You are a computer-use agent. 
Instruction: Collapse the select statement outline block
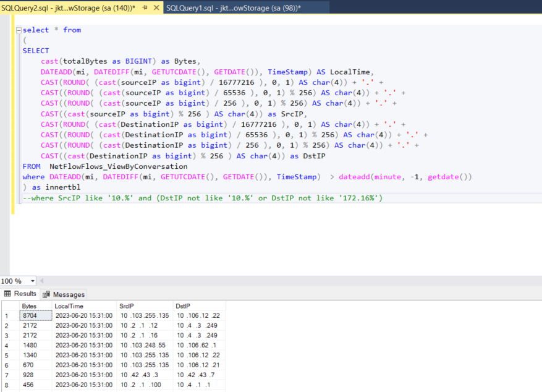point(19,30)
